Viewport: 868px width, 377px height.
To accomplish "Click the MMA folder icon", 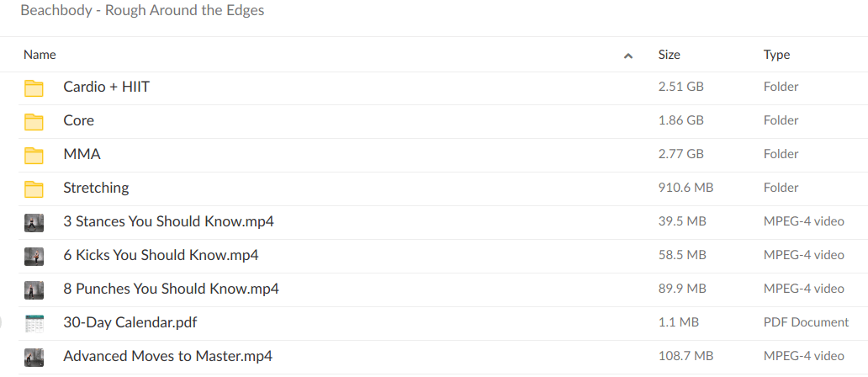I will coord(34,155).
